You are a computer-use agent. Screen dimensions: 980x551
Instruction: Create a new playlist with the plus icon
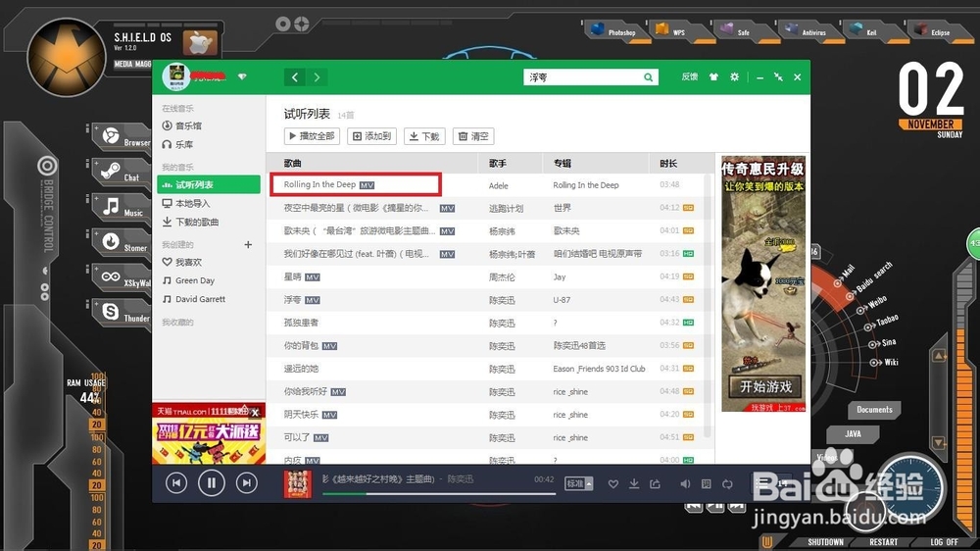[x=248, y=244]
